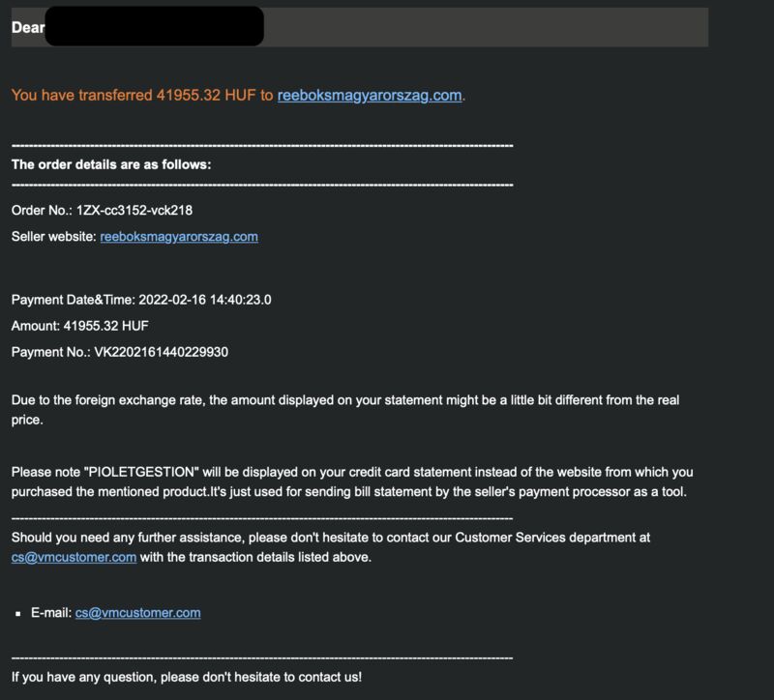Click payment number VK2202161440229930
774x700 pixels.
pyautogui.click(x=161, y=352)
